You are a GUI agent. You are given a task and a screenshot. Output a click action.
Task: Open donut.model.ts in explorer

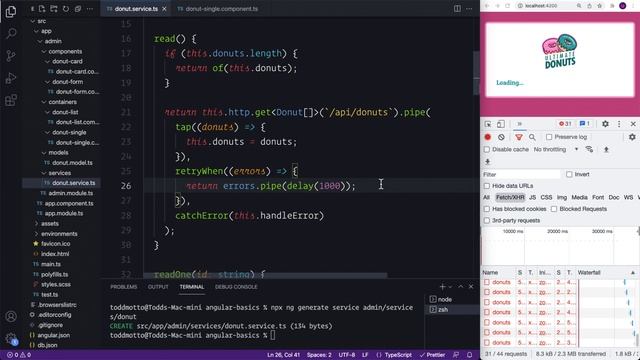pos(72,163)
